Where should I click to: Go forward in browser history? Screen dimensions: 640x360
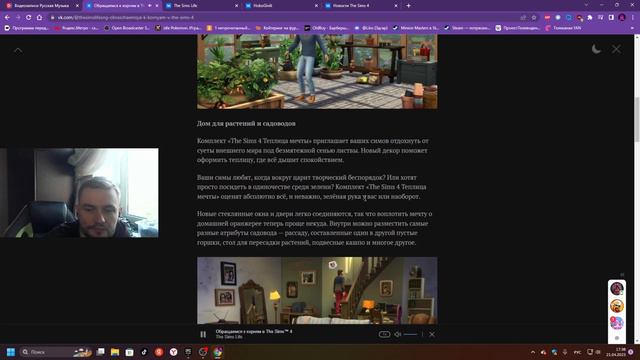[18, 18]
